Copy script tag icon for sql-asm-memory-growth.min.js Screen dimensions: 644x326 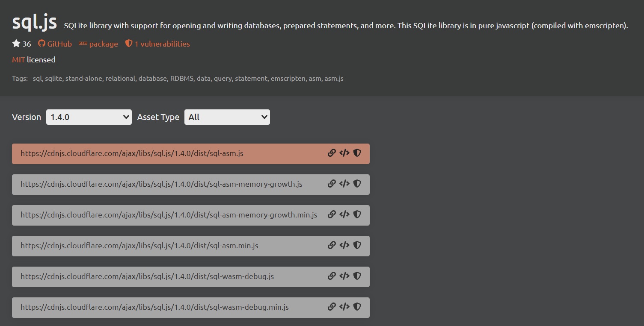(x=344, y=214)
